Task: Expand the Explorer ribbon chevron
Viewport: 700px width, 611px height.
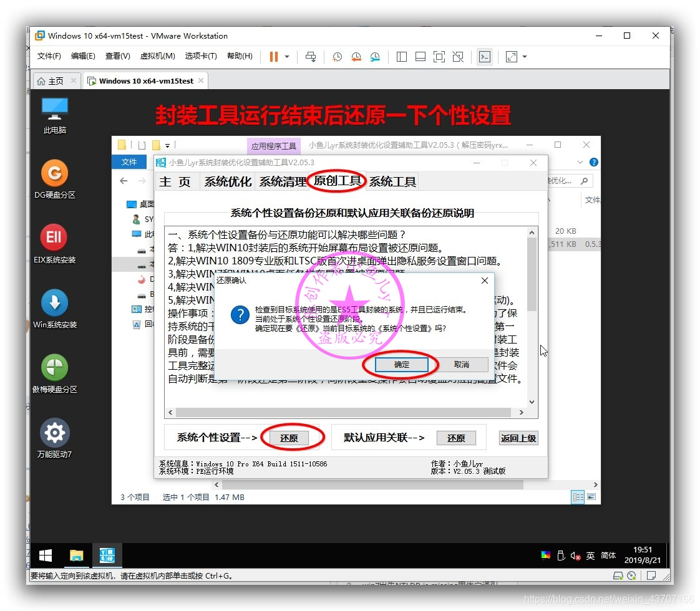Action: coord(580,162)
